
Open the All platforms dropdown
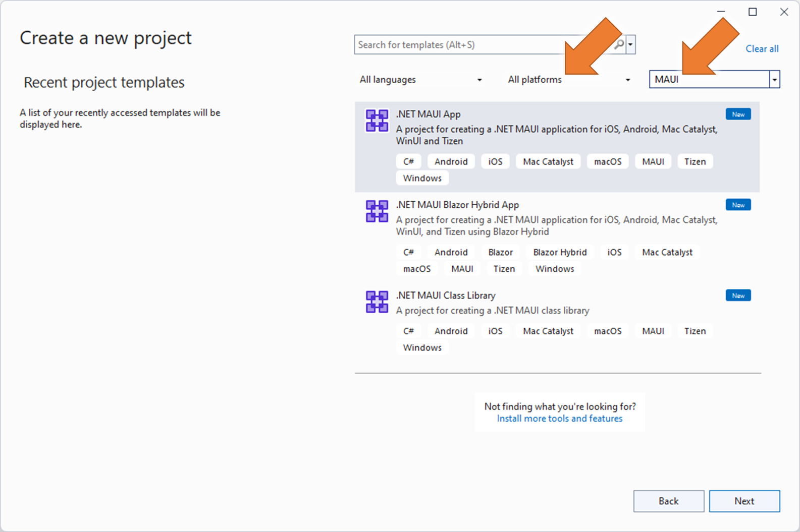[569, 80]
